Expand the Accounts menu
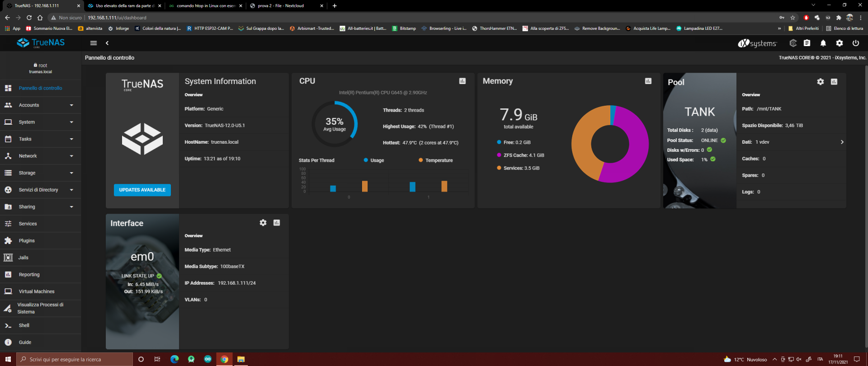Screen dimensions: 868x366 tap(41, 105)
